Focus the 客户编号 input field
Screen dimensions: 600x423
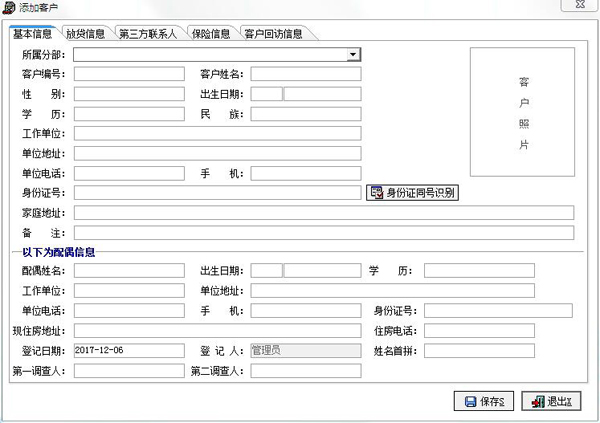[129, 74]
